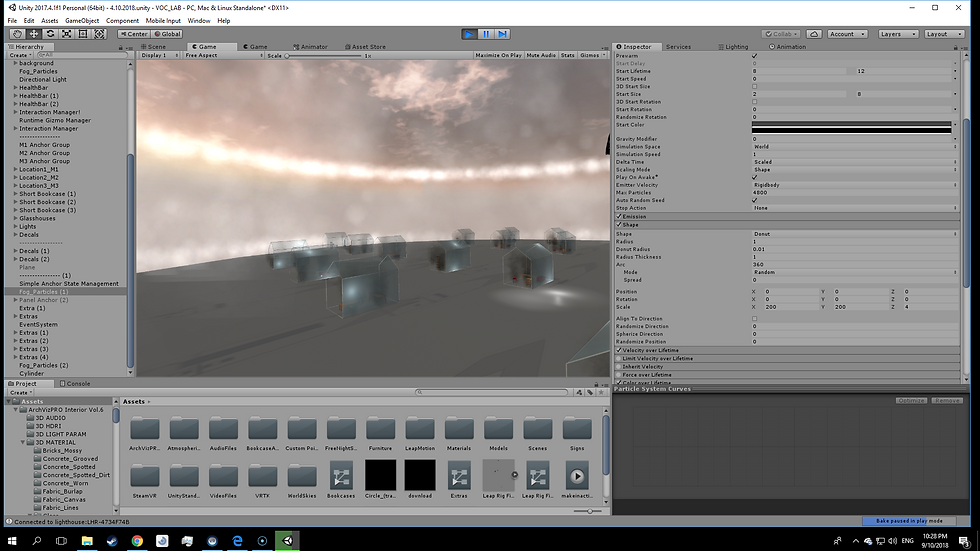This screenshot has height=551, width=980.
Task: Disable the Emission module checkbox
Action: click(x=619, y=216)
